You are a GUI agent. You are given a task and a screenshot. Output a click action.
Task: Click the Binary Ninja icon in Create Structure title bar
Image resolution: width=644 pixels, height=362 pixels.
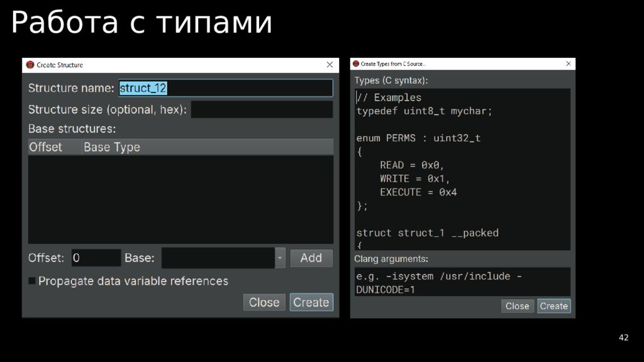click(30, 65)
